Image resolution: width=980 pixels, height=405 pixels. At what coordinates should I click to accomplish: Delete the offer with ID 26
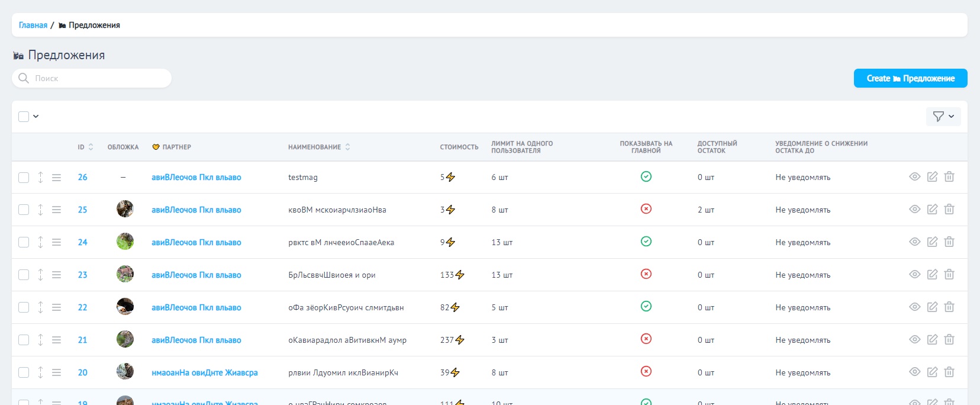(x=949, y=177)
